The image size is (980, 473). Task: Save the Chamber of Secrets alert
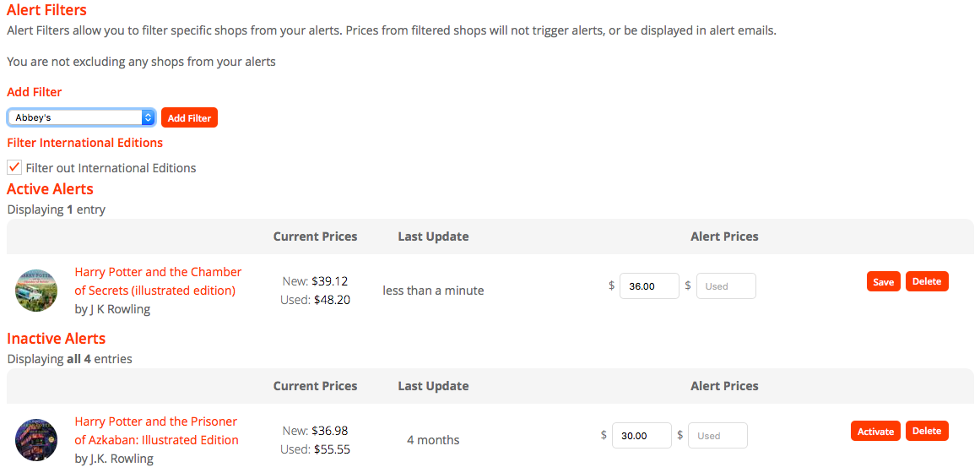click(x=883, y=281)
